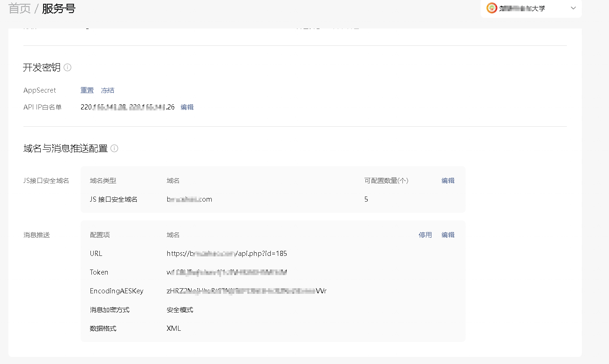Screen dimensions: 609x364
Task: Disable message push with 停用
Action: [425, 235]
